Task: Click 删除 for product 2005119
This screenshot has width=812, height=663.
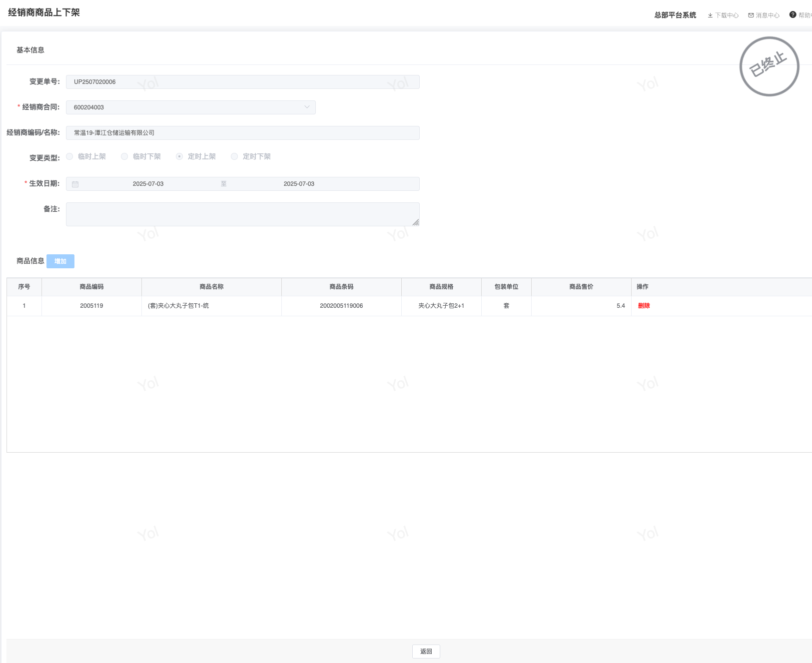Action: 644,306
